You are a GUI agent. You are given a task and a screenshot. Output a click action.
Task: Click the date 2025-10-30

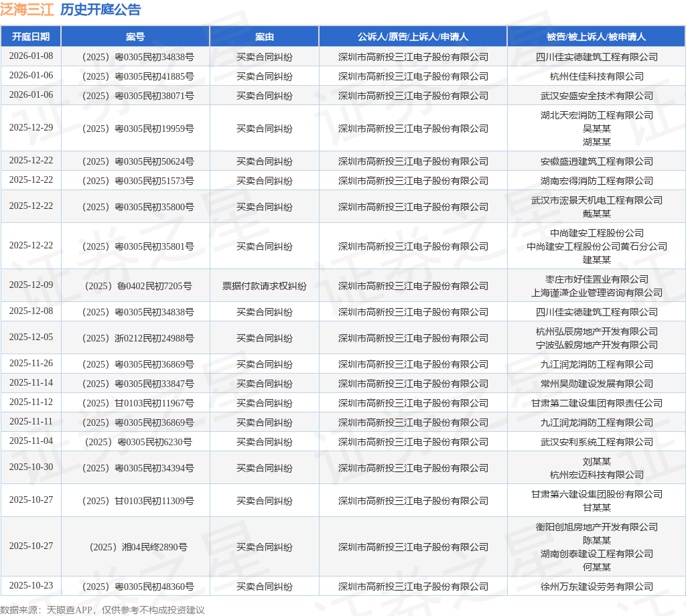coord(31,467)
